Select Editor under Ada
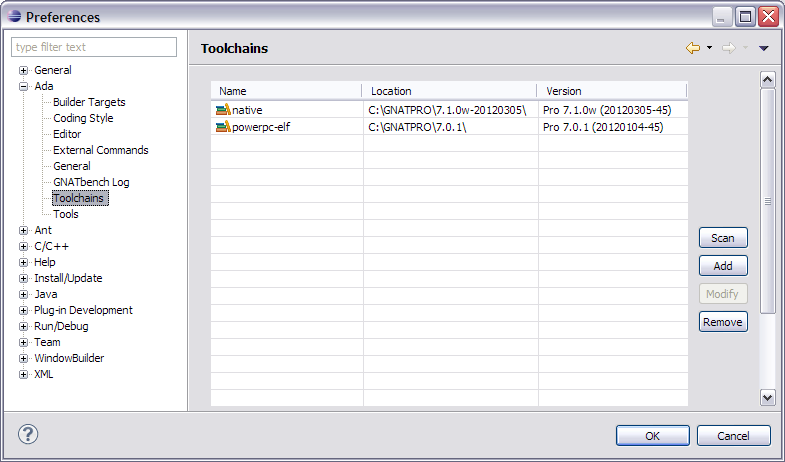Screen dimensions: 785x462 click(x=67, y=134)
